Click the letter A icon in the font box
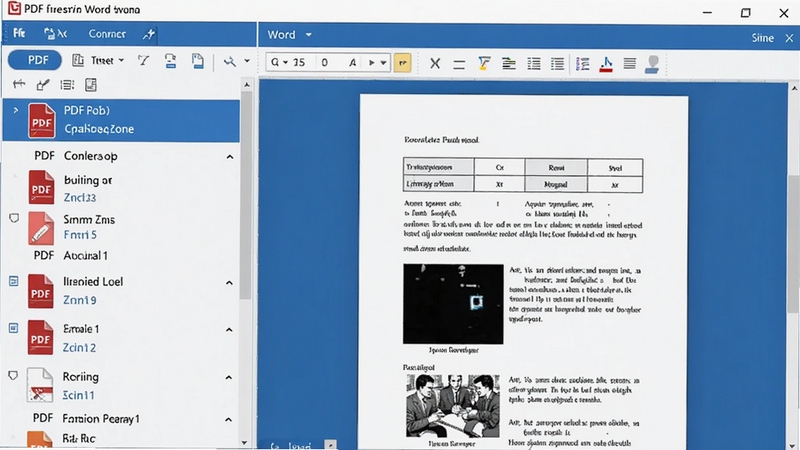 click(353, 63)
